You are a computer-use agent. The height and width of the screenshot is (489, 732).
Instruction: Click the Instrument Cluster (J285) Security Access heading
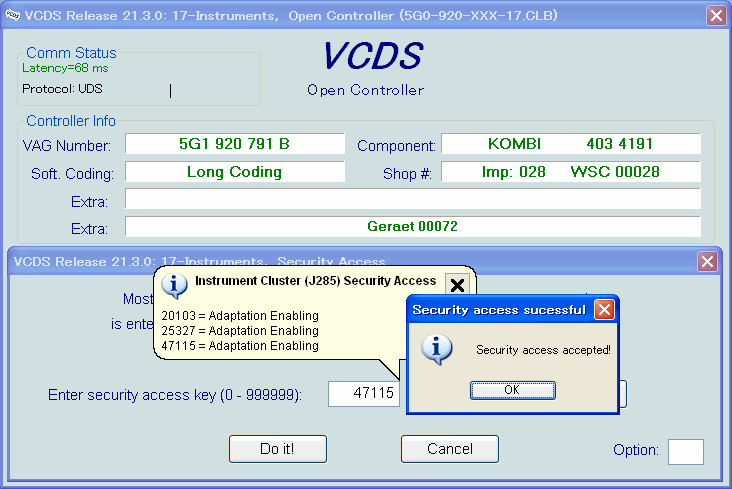(x=316, y=281)
